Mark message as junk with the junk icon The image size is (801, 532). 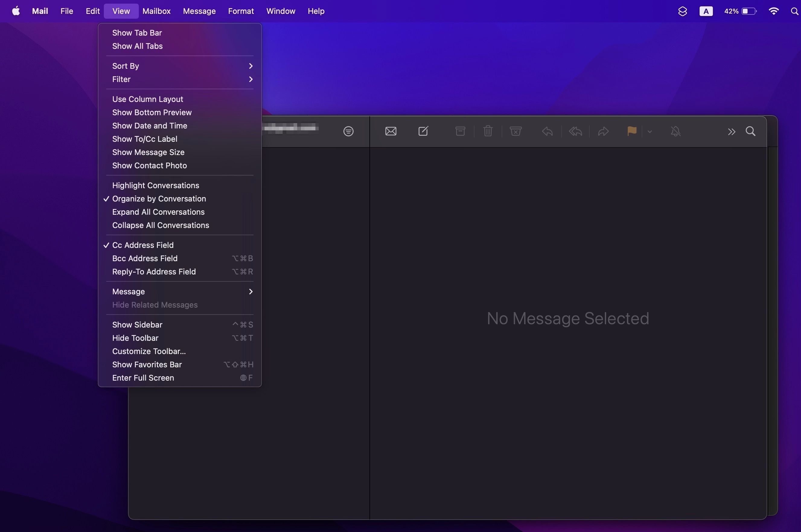coord(515,131)
